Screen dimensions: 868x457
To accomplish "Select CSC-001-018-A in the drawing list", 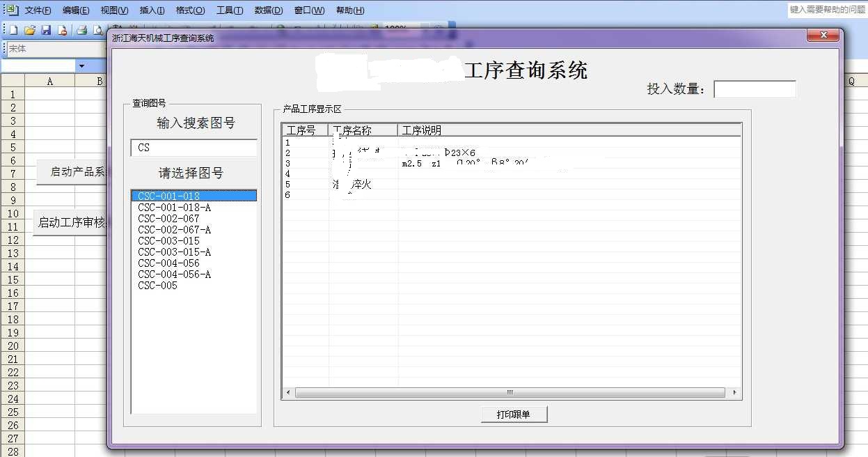I will (x=194, y=207).
